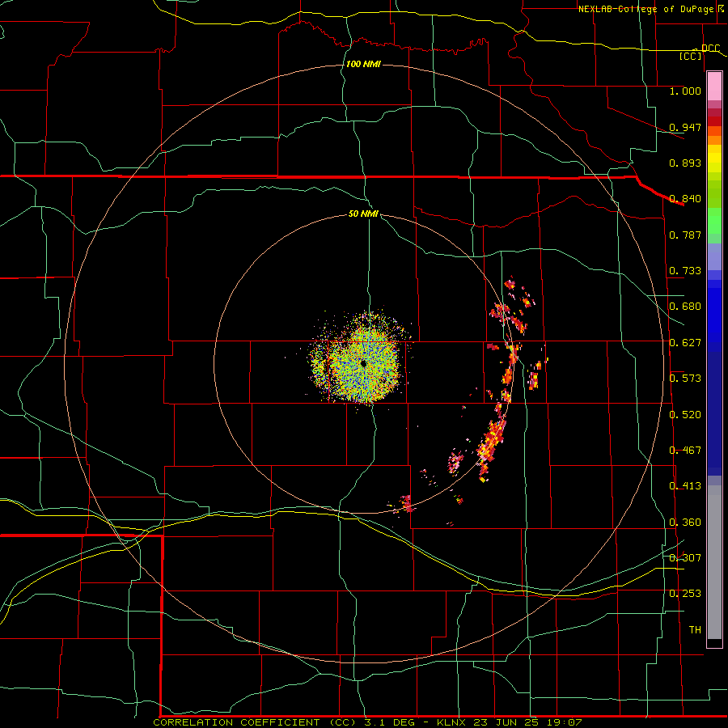
Task: Select the 0.627 value on the color scale
Action: click(685, 343)
